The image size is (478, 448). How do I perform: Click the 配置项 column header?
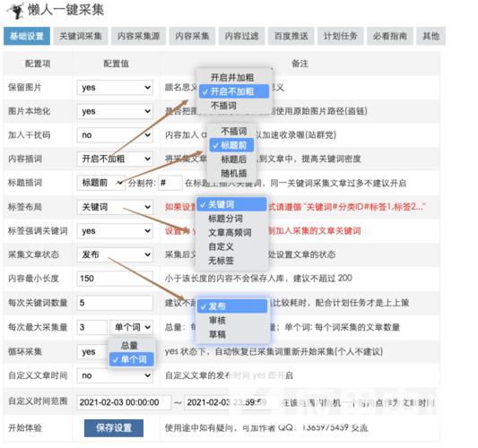click(38, 64)
